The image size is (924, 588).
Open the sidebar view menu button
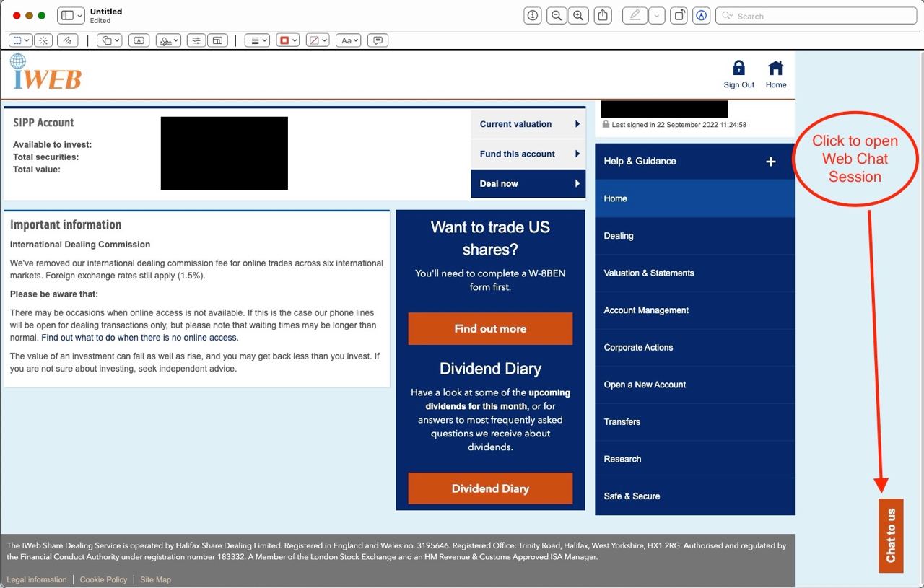point(71,16)
